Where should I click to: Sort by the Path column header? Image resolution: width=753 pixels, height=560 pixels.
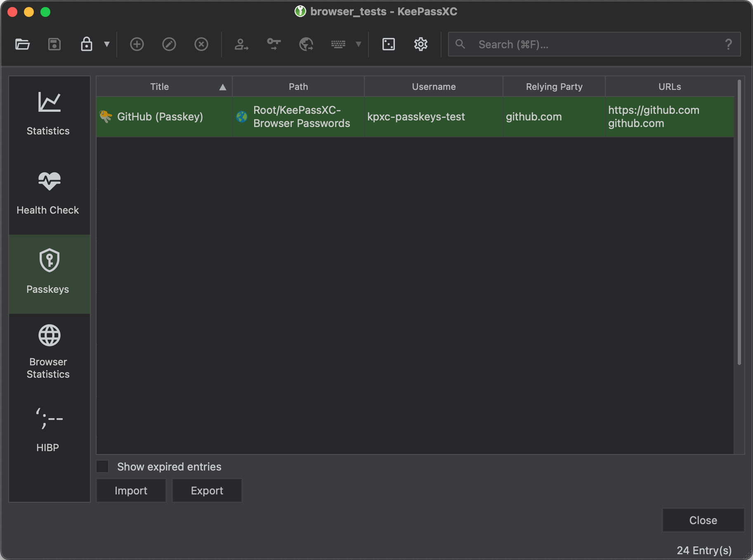point(298,87)
